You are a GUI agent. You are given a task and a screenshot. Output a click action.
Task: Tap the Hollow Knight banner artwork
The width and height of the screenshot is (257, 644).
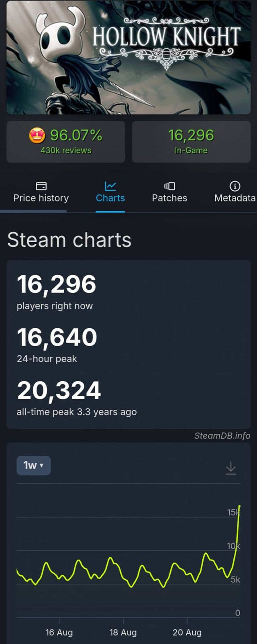(x=128, y=58)
